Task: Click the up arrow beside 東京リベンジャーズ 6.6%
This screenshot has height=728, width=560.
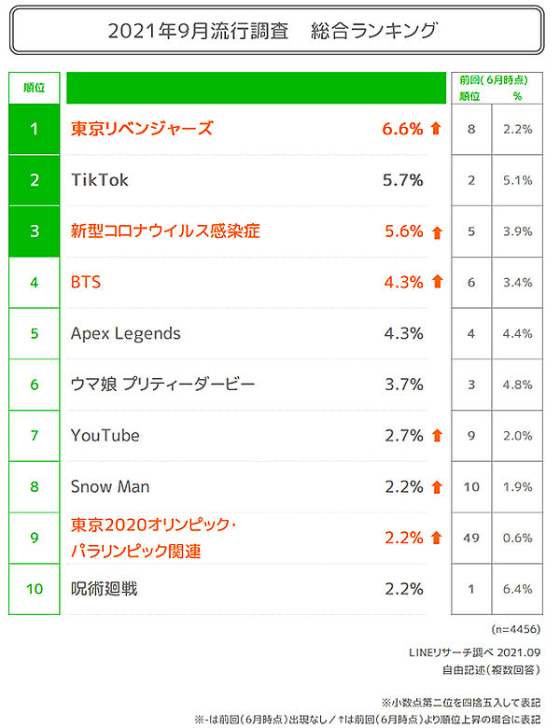Action: pyautogui.click(x=436, y=129)
